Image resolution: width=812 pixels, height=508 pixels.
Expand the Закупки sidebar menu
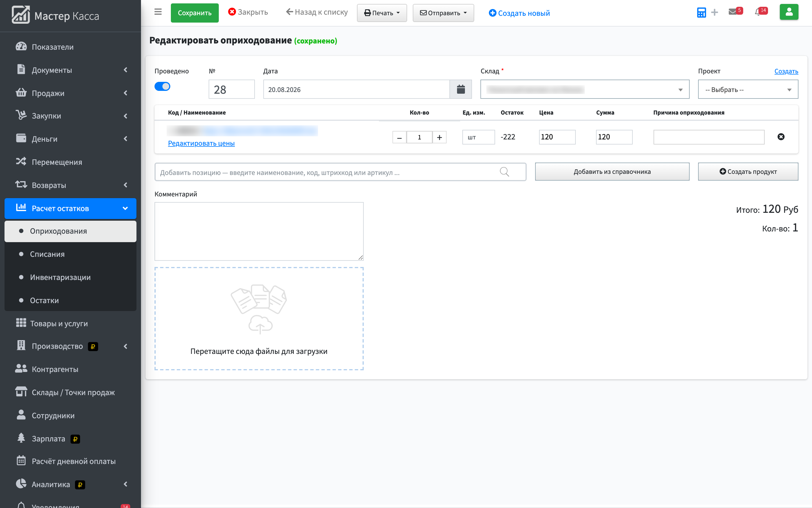(x=70, y=116)
